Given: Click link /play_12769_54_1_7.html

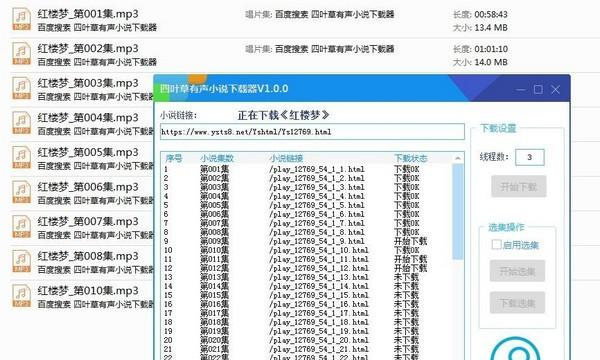Looking at the screenshot, I should point(317,223).
